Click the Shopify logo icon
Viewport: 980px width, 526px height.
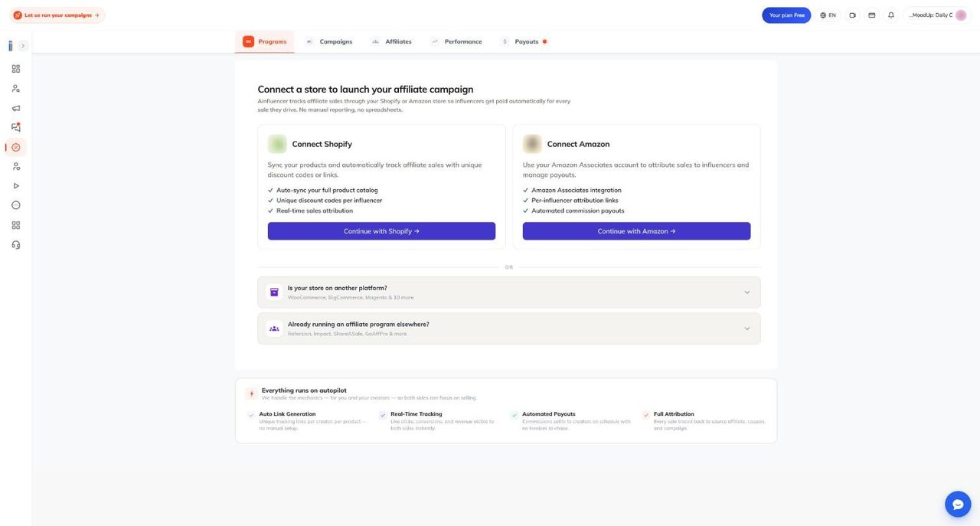coord(277,144)
